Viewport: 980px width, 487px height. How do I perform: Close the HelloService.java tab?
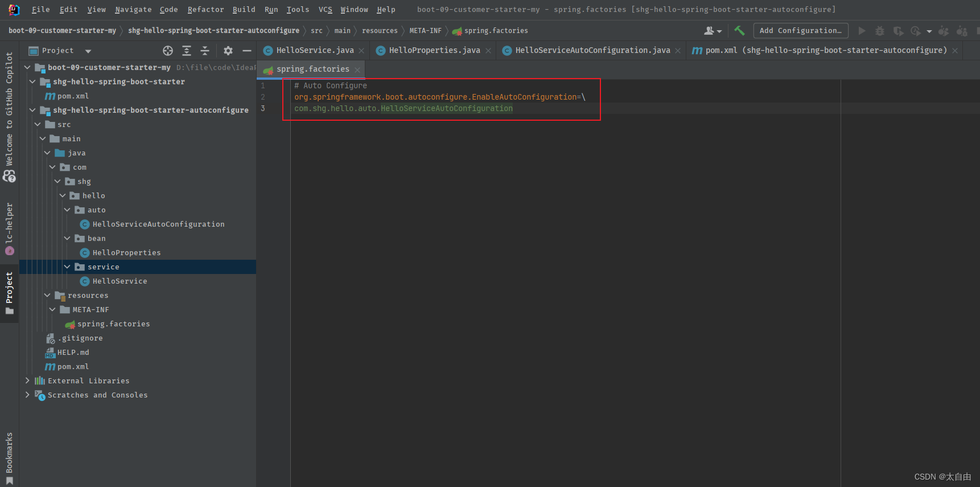click(x=361, y=51)
